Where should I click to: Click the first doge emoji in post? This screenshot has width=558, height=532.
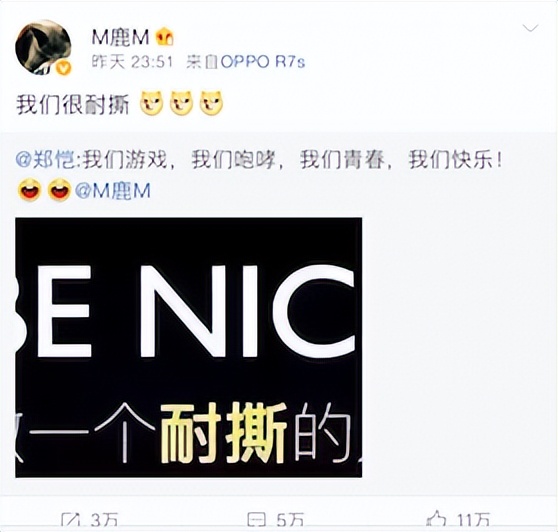tap(152, 104)
